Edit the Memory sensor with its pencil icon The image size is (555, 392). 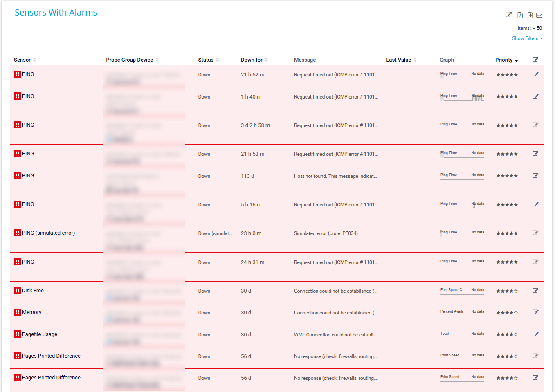pyautogui.click(x=535, y=312)
